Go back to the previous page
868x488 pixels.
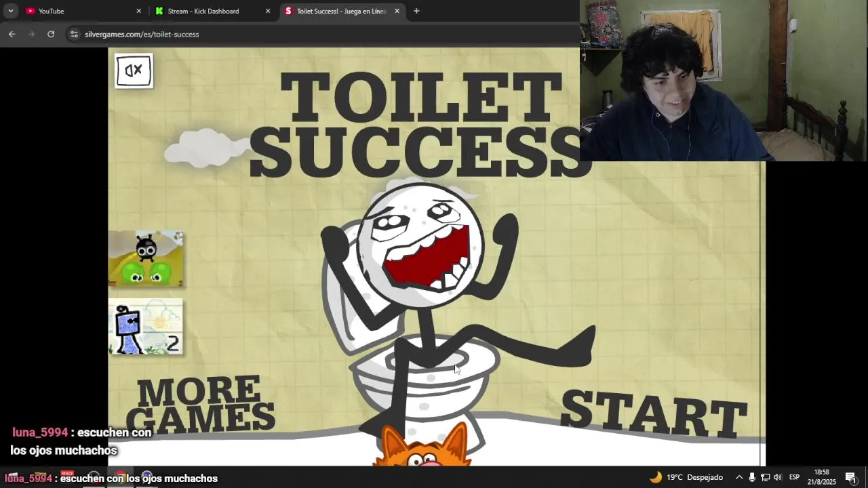(12, 34)
